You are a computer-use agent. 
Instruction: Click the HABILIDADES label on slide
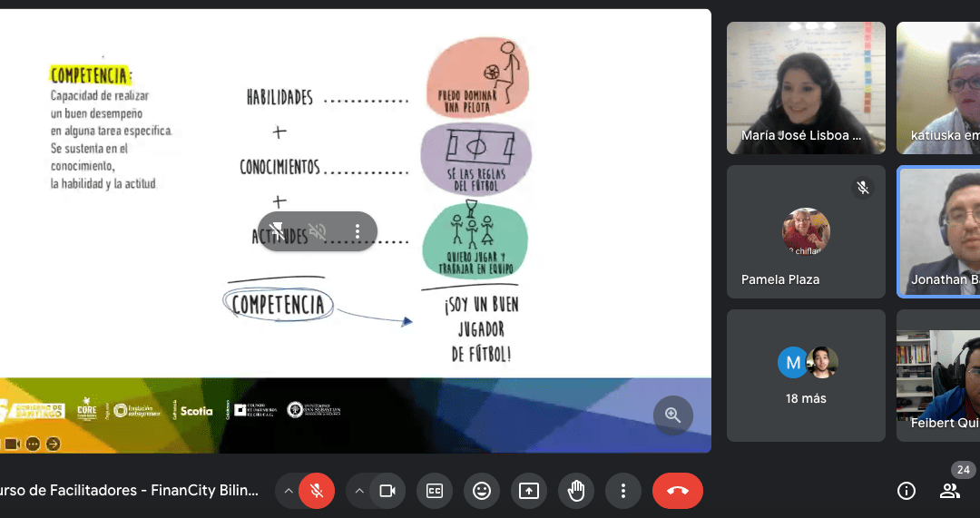click(279, 97)
